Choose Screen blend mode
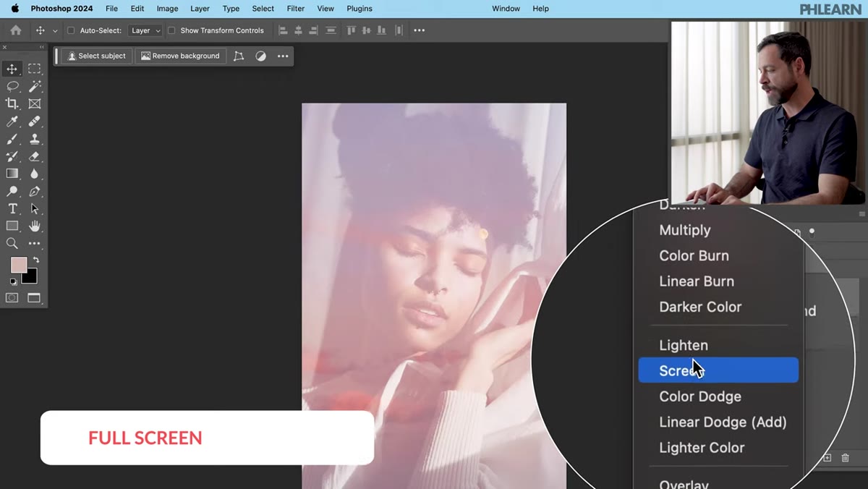This screenshot has height=489, width=868. [718, 370]
